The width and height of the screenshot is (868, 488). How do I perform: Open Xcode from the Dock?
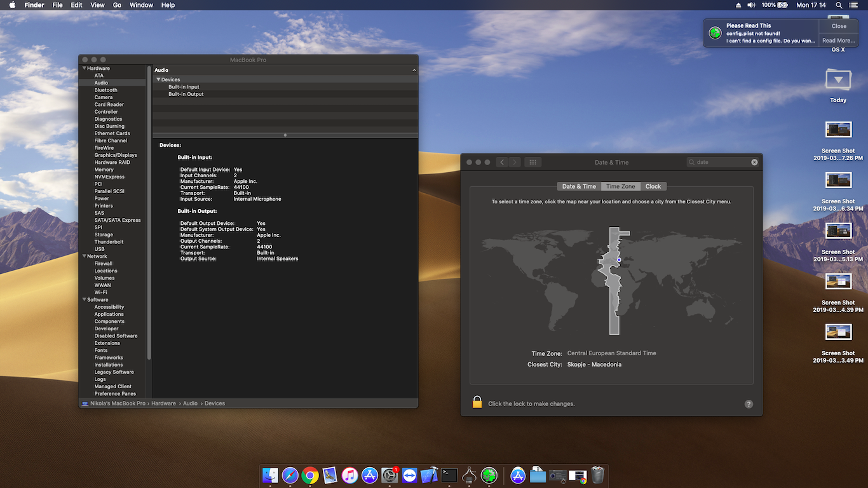(430, 475)
